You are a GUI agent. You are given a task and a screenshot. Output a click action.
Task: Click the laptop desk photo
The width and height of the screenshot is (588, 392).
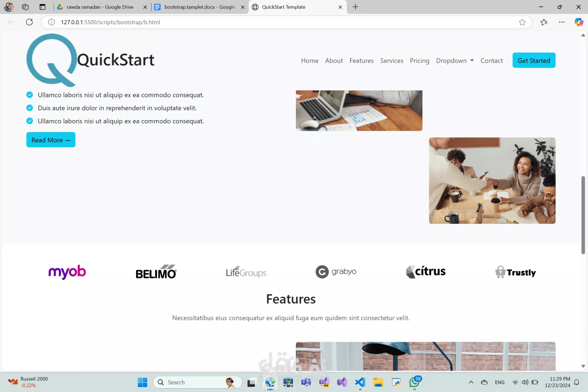click(359, 111)
